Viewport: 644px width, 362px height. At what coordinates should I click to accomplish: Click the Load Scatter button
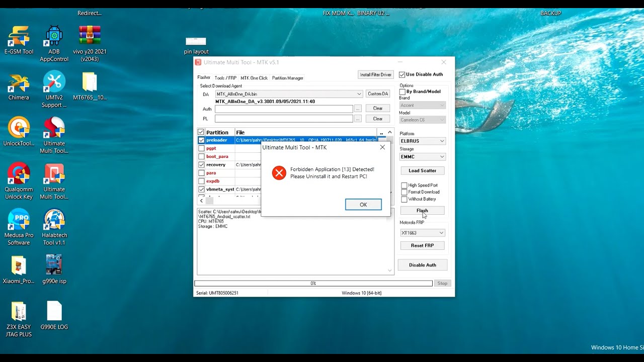pyautogui.click(x=423, y=170)
